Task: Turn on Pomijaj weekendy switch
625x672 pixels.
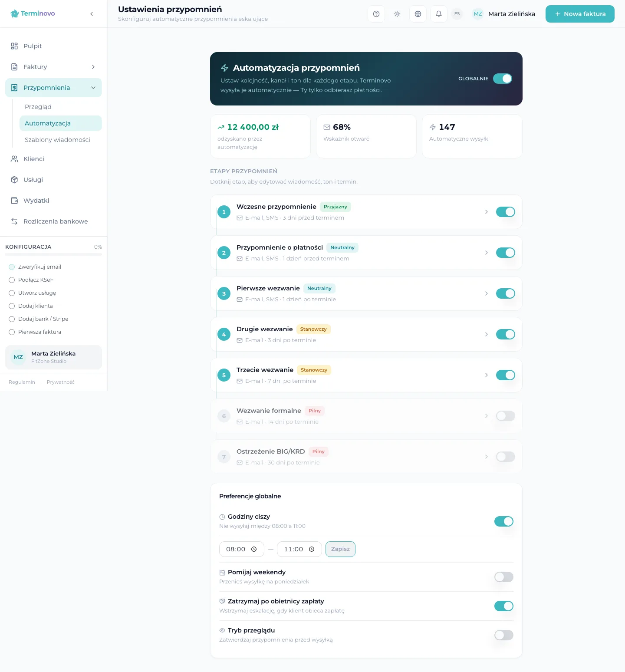Action: click(503, 577)
